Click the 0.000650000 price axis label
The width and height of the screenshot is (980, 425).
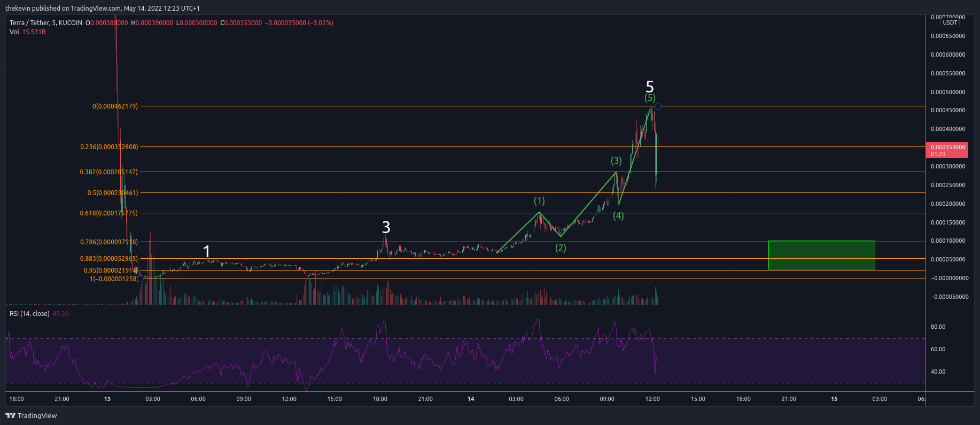click(948, 36)
